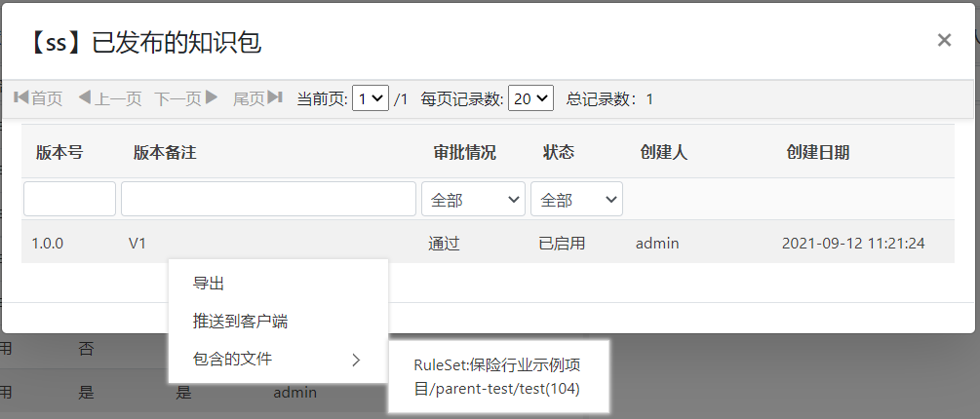Go to next page (下一页)

coord(186,98)
